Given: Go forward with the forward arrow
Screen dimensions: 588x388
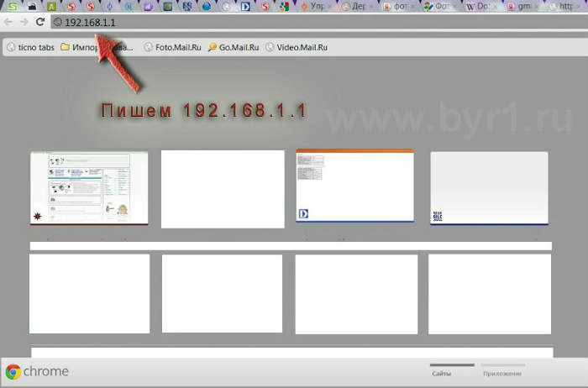Looking at the screenshot, I should (x=24, y=22).
